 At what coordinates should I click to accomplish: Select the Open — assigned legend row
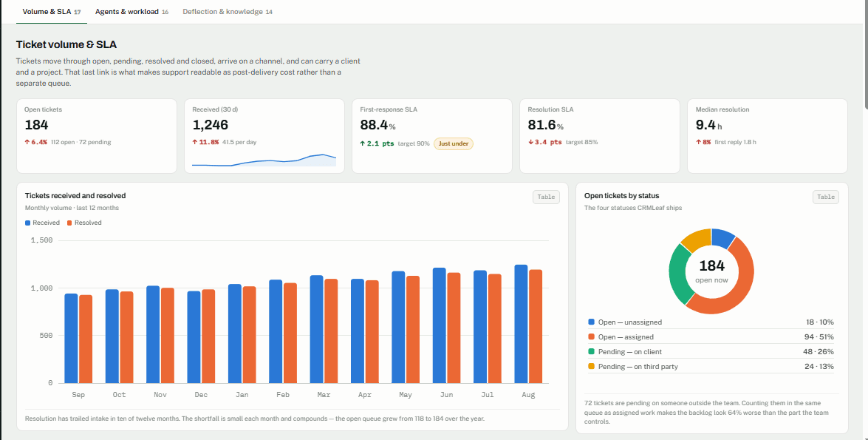click(711, 337)
